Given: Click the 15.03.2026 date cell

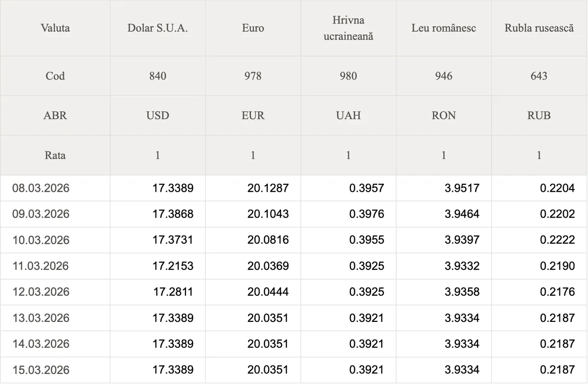Looking at the screenshot, I should [41, 370].
